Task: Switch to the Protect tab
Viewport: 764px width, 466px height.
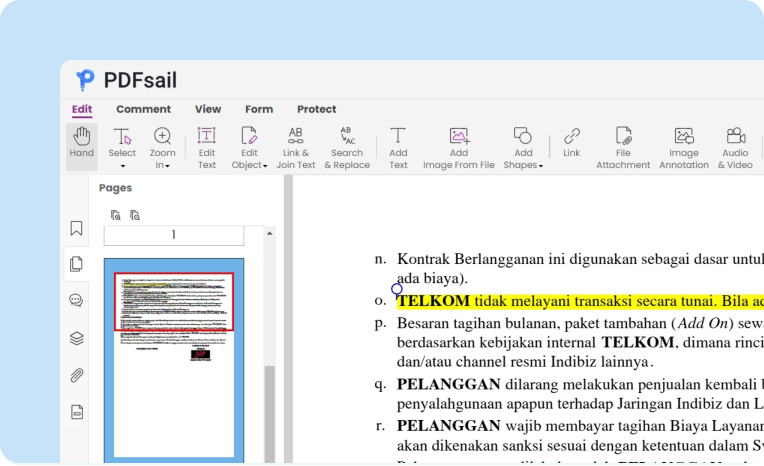Action: (x=317, y=109)
